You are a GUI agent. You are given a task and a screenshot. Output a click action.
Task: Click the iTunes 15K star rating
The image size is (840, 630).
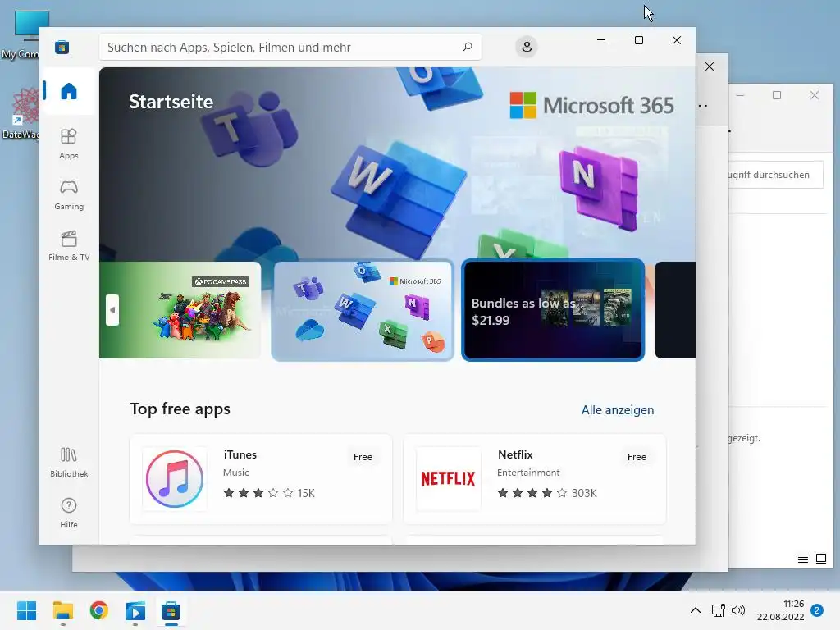269,493
